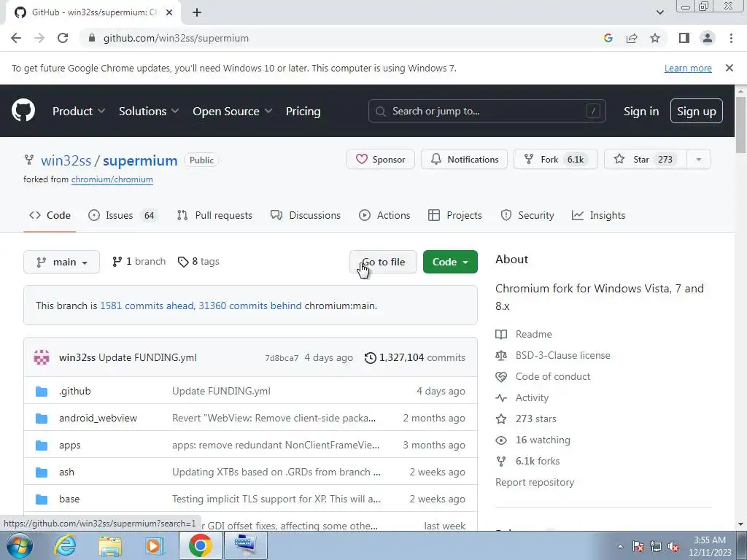Open the Insights tab
This screenshot has height=560, width=747.
pyautogui.click(x=598, y=215)
